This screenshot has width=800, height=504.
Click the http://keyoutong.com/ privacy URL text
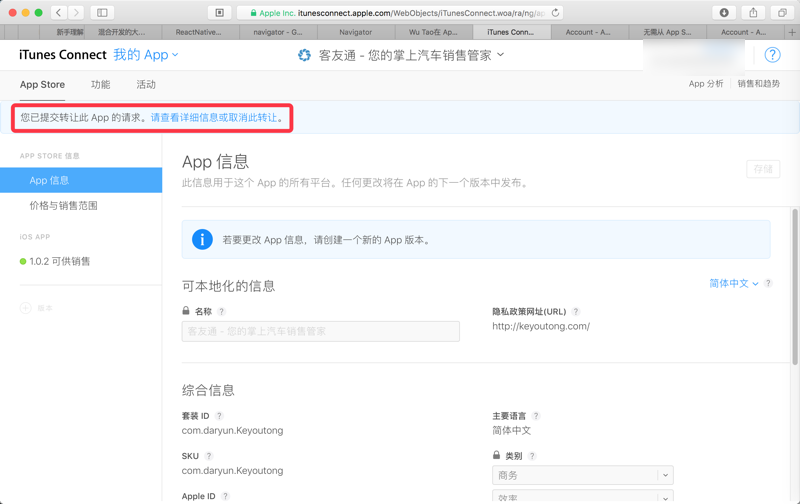click(x=541, y=326)
